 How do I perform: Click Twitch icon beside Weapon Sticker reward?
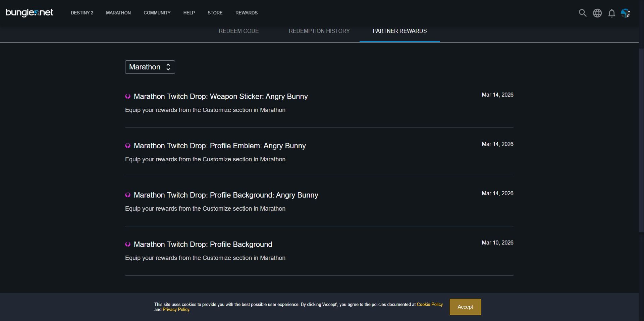click(128, 97)
